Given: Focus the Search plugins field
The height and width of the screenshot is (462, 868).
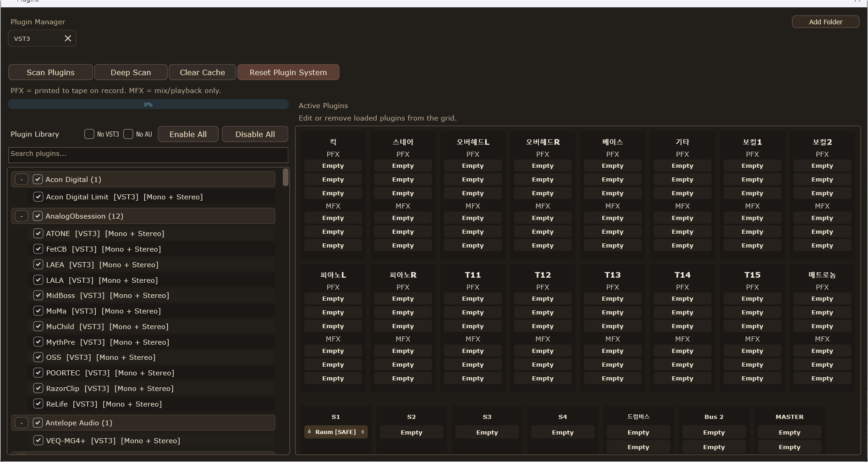Looking at the screenshot, I should coord(148,155).
